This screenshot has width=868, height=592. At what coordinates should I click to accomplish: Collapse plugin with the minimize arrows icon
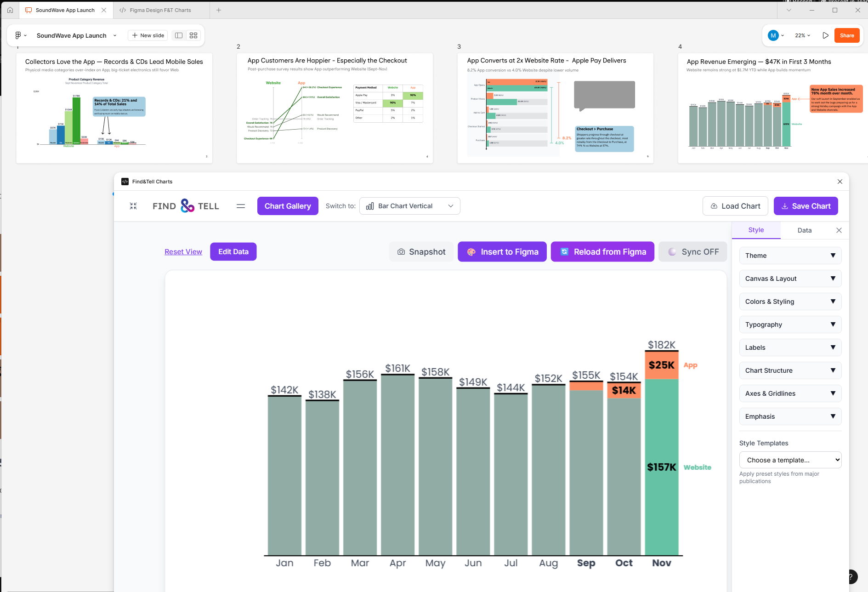click(x=133, y=206)
